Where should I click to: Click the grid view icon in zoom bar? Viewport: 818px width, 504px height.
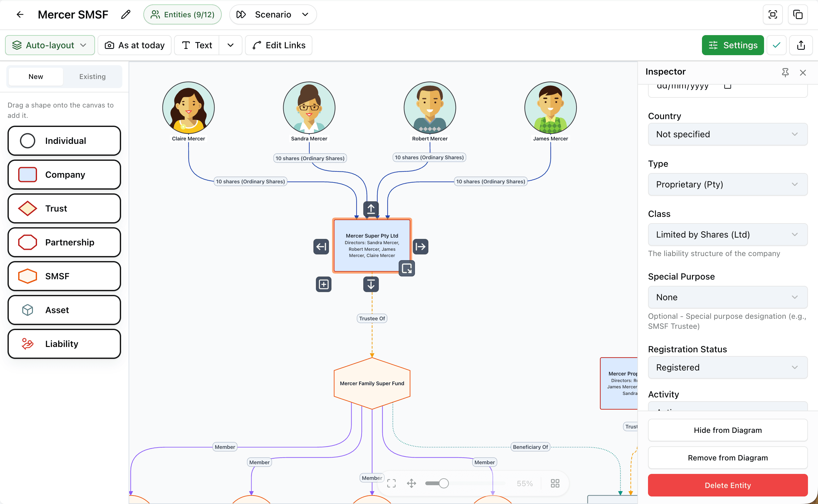(x=555, y=483)
